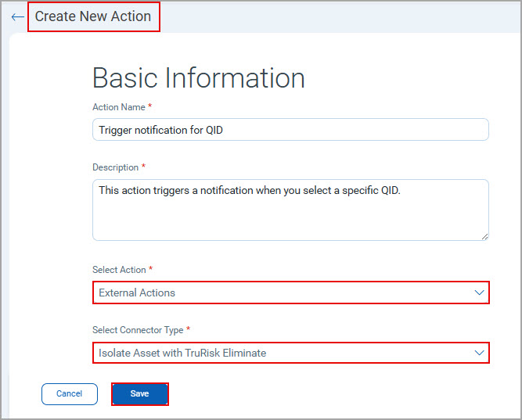This screenshot has width=522, height=420.
Task: Click the Description box resize handle
Action: tap(484, 237)
